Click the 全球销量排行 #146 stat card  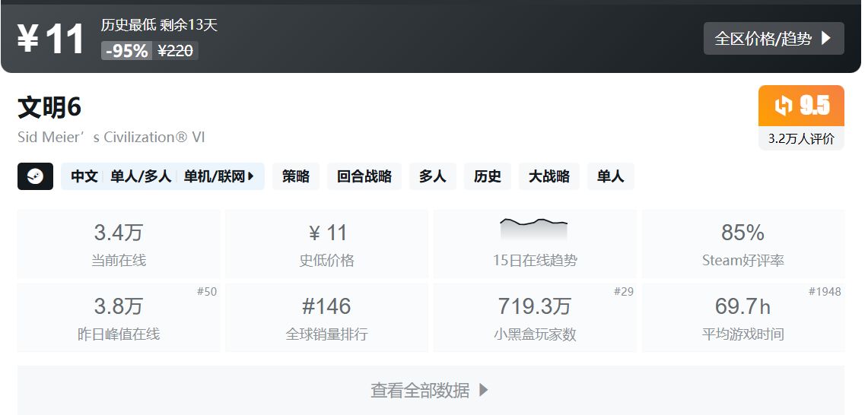click(x=326, y=318)
